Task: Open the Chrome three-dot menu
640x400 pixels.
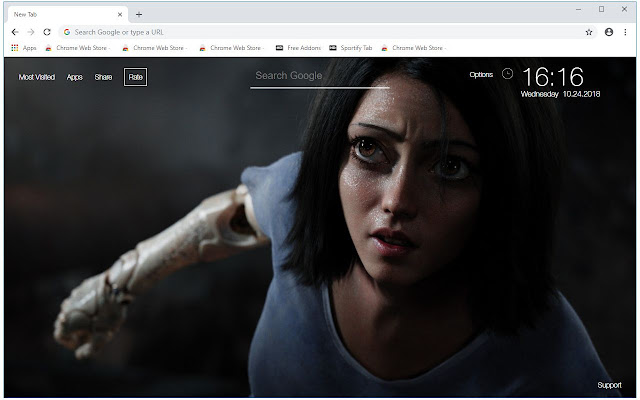Action: click(625, 32)
